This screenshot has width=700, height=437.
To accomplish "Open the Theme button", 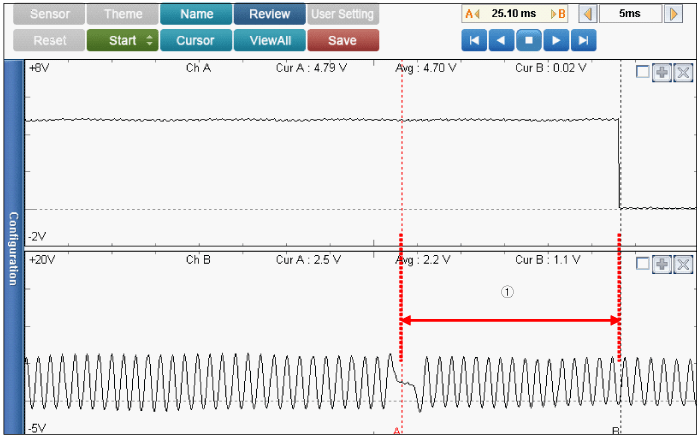I will pyautogui.click(x=123, y=14).
